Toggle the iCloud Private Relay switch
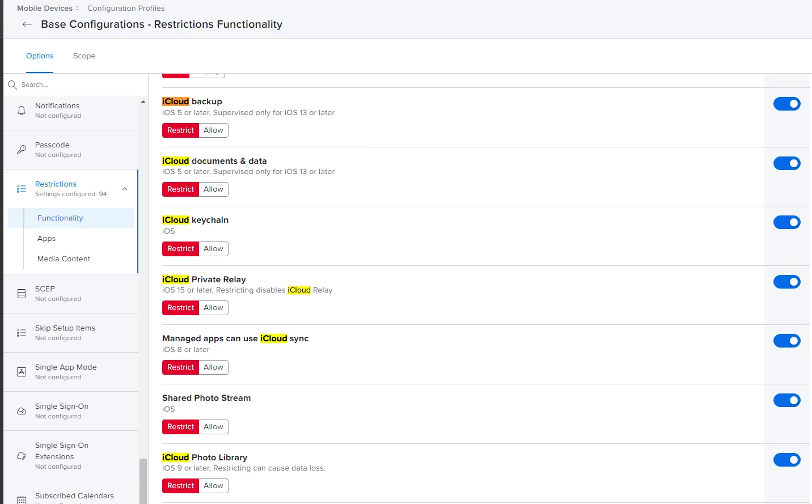Screen dimensions: 812x504 point(787,282)
